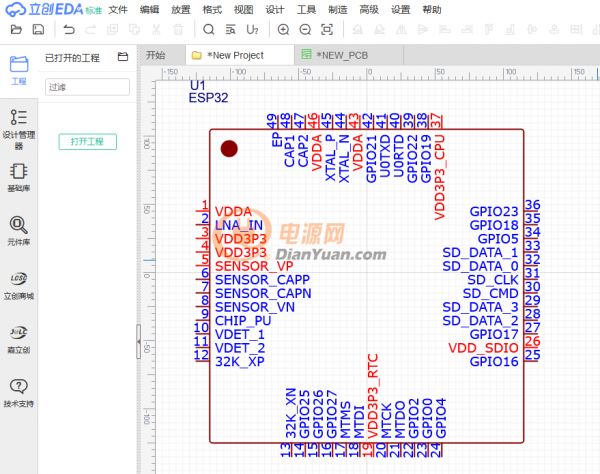600x474 pixels.
Task: Select the GPIO16 pin label
Action: pyautogui.click(x=494, y=362)
